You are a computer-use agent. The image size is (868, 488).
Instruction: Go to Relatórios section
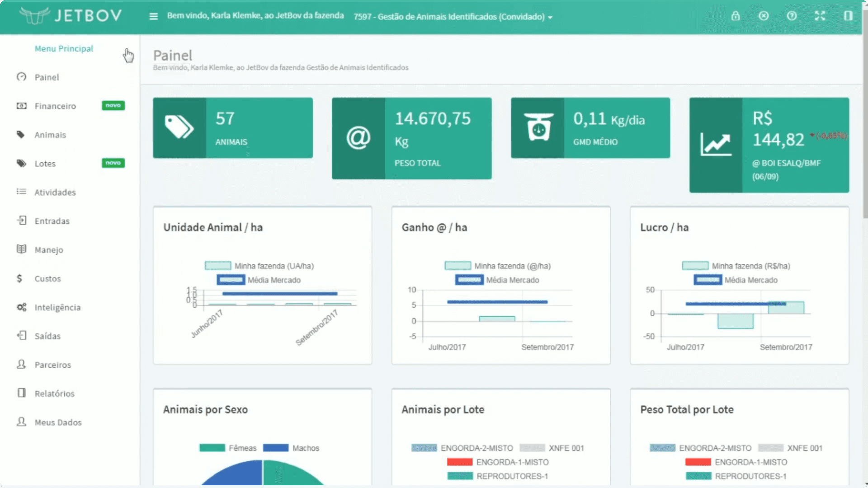click(55, 394)
